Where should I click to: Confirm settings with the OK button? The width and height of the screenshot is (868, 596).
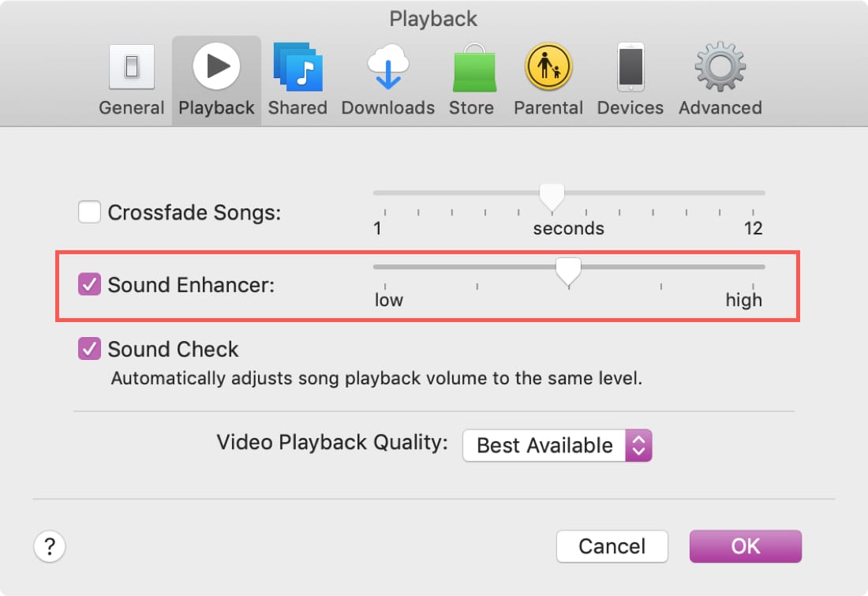(745, 546)
